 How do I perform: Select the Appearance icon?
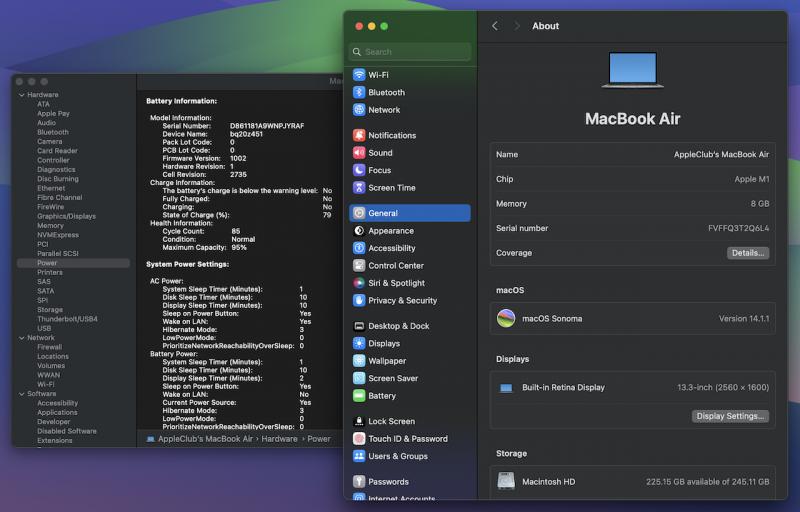pyautogui.click(x=359, y=231)
